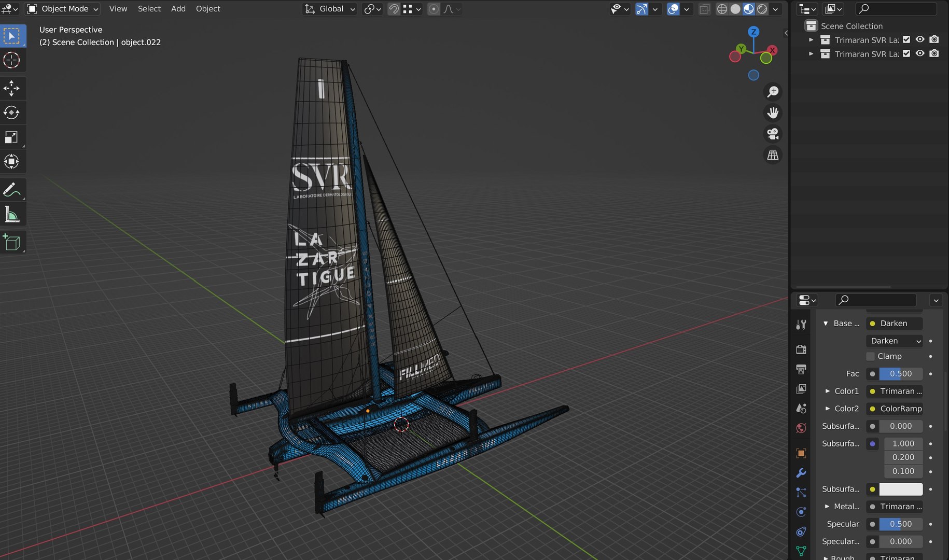The width and height of the screenshot is (949, 560).
Task: Click the zoom view magnifier icon
Action: pyautogui.click(x=773, y=92)
